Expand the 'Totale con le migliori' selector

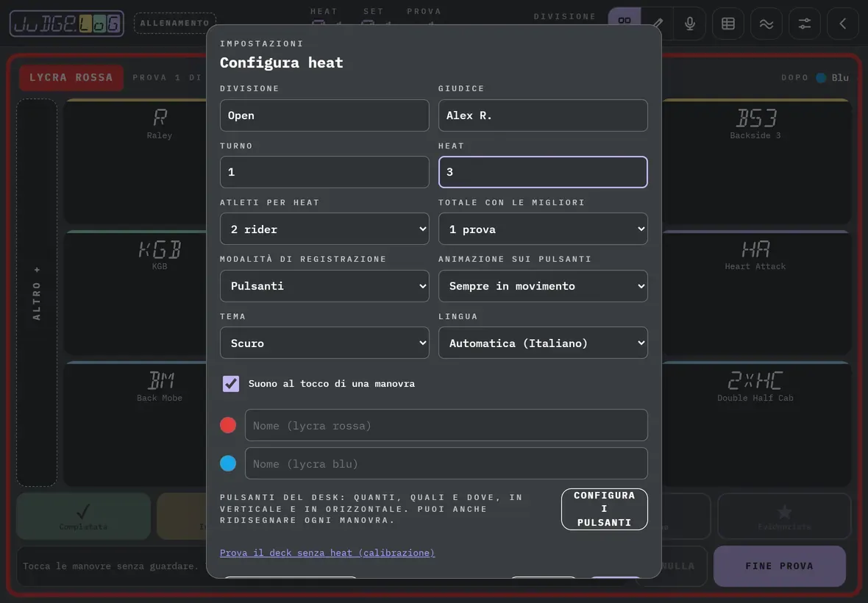click(x=543, y=229)
